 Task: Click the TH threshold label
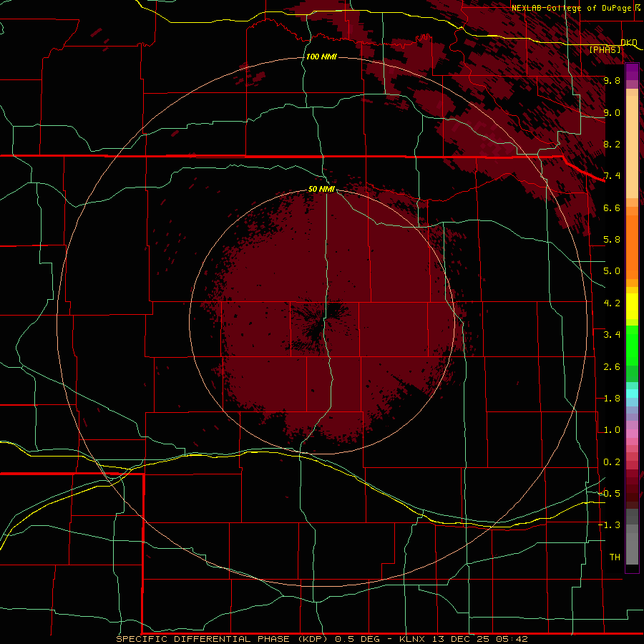[615, 557]
